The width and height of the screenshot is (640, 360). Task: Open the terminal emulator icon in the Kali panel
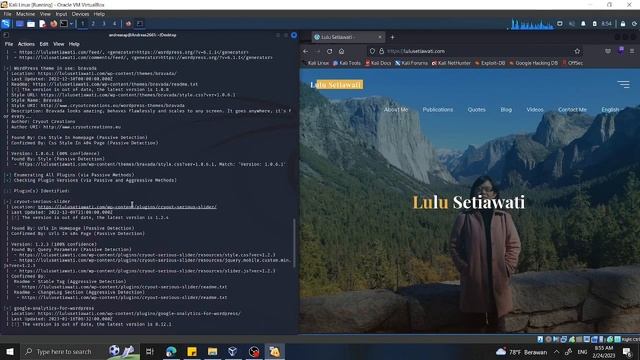pyautogui.click(x=64, y=24)
